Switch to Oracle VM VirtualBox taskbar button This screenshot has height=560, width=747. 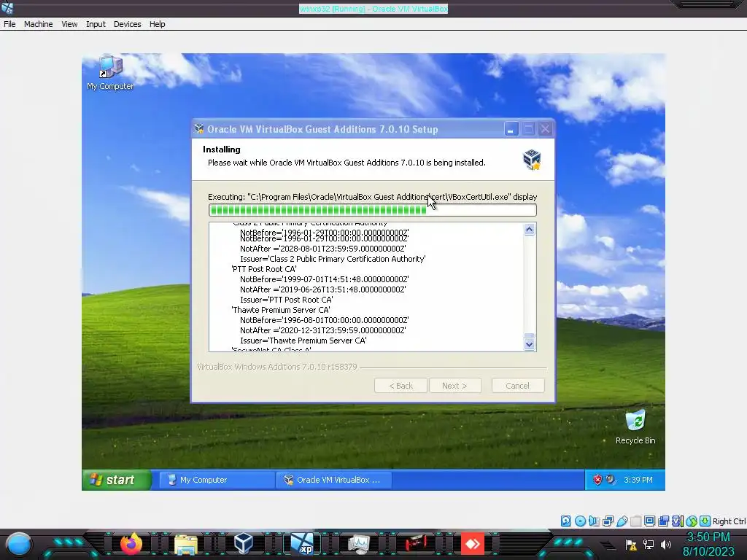(x=334, y=480)
